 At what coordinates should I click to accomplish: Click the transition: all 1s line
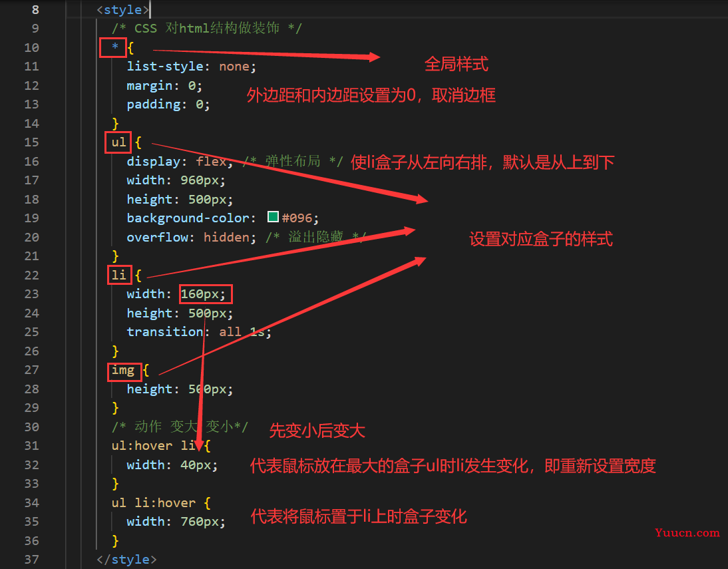point(199,331)
